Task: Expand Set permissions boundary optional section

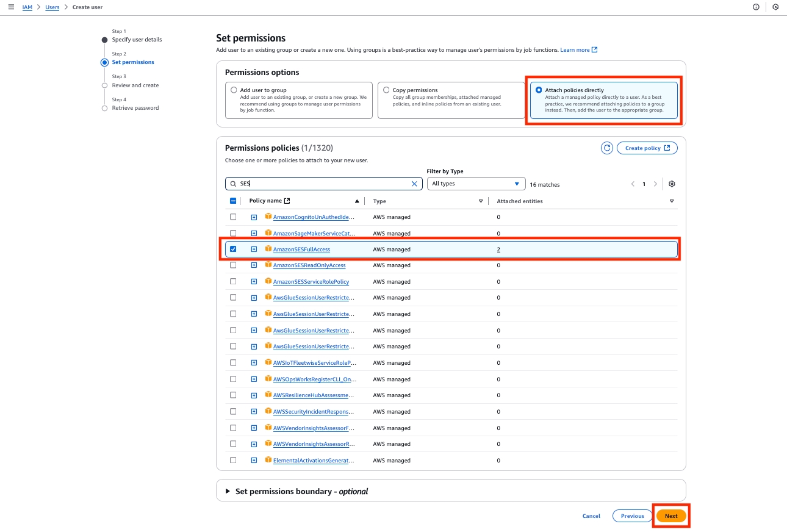Action: (228, 491)
